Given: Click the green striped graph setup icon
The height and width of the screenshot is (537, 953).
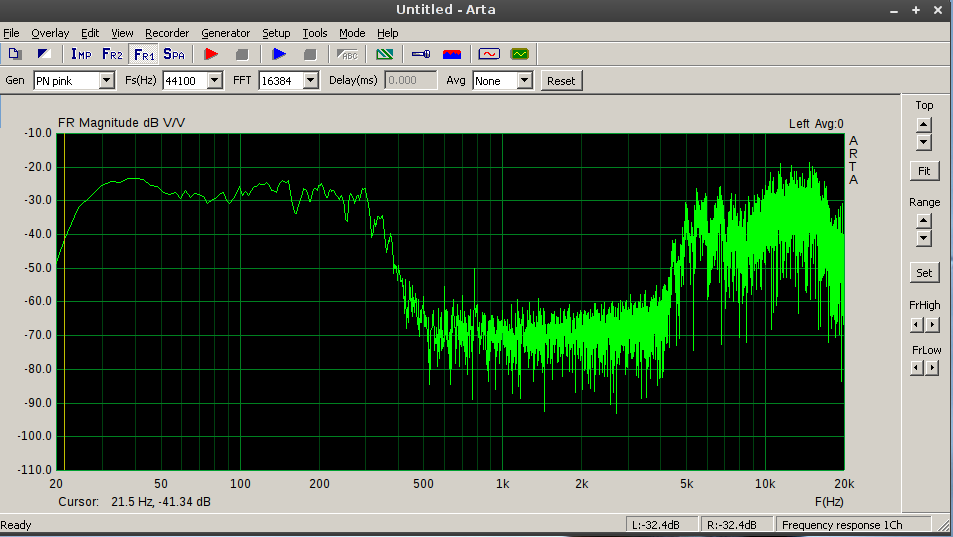Looking at the screenshot, I should pos(385,54).
